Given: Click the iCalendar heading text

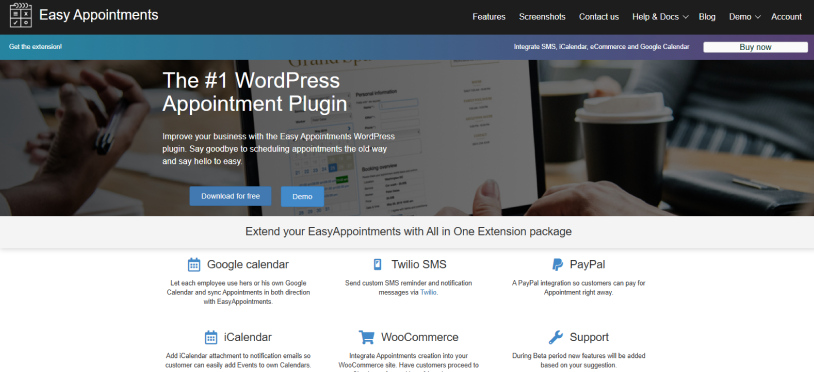Looking at the screenshot, I should pyautogui.click(x=248, y=337).
